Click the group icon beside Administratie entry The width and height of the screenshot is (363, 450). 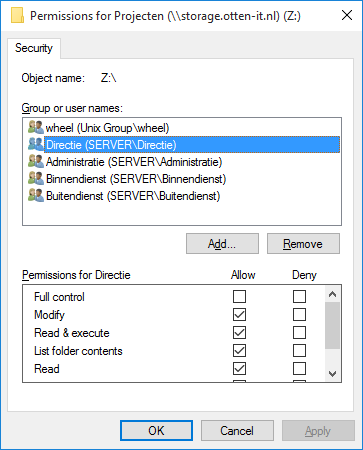[x=36, y=161]
